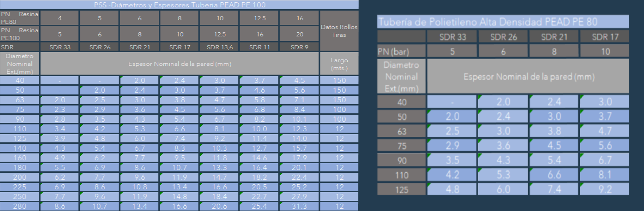Select the PN Resina PE80 row label
Viewport: 644px width, 211px height.
20,18
